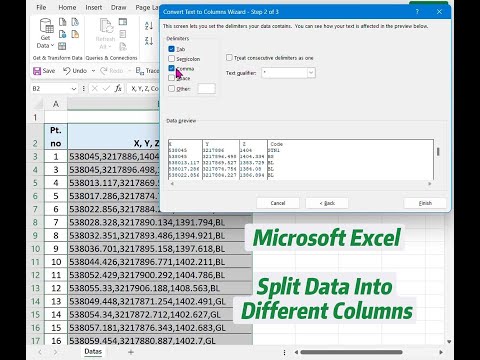This screenshot has height=360, width=480.
Task: Click the worksheet horizontal scrollbar thumb
Action: click(351, 352)
